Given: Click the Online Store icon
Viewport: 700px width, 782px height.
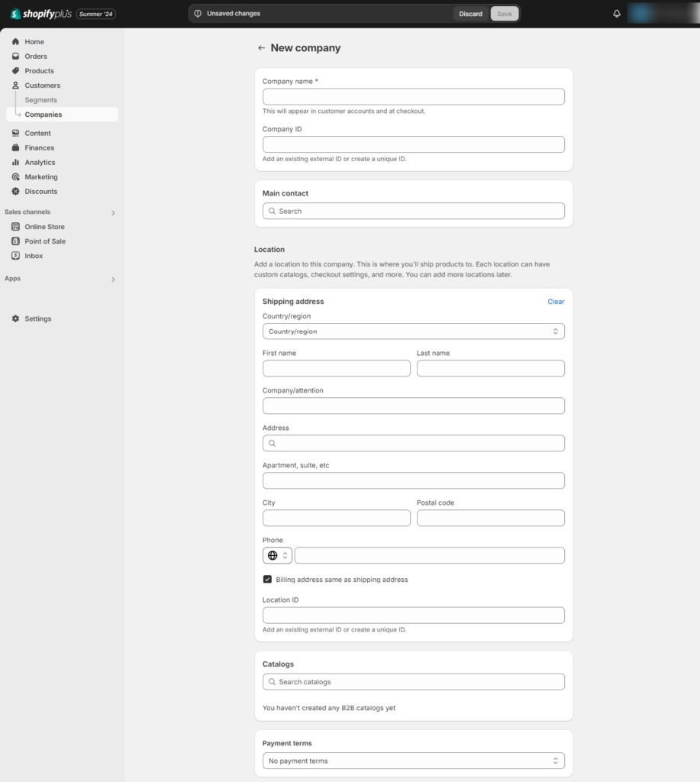Looking at the screenshot, I should 15,226.
